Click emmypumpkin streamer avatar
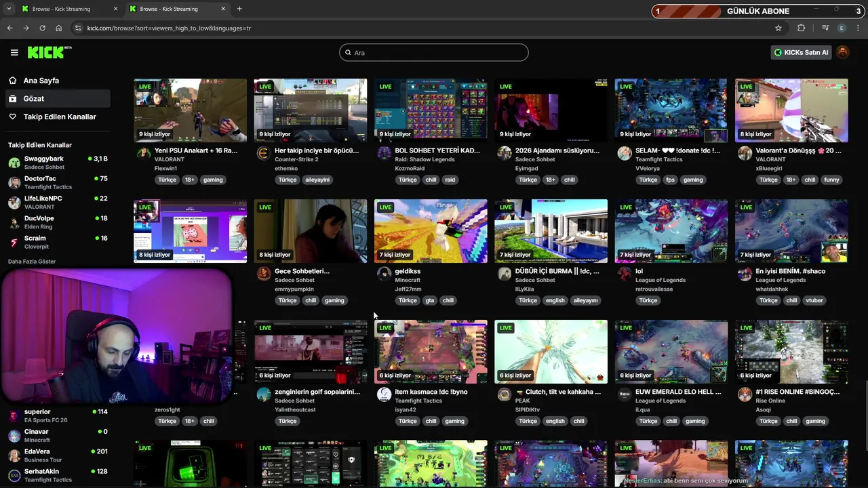Screen dimensions: 868x488 (263, 274)
